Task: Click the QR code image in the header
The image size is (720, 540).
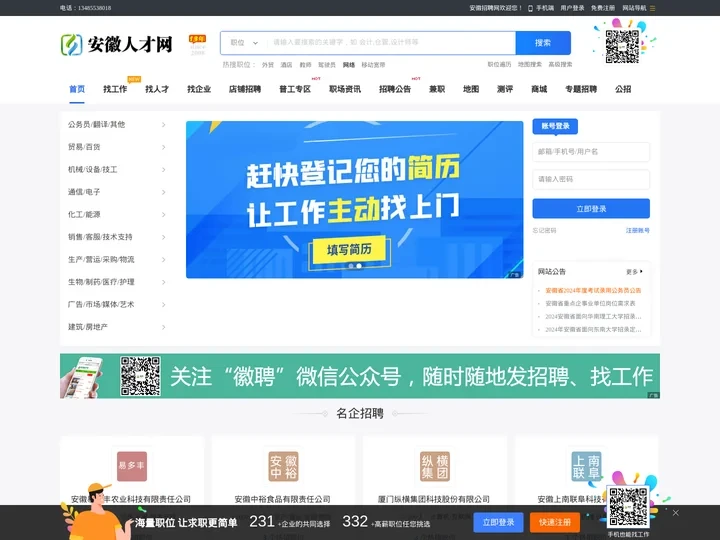Action: (x=622, y=46)
